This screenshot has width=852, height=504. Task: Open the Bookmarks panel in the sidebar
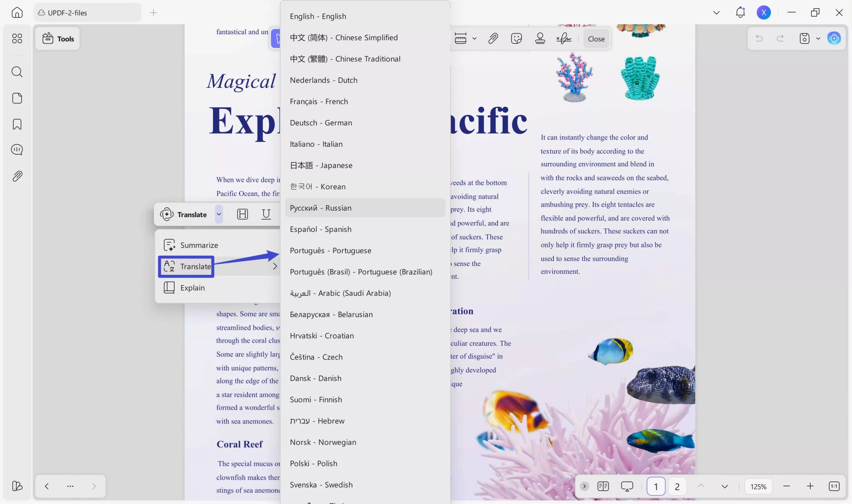click(x=17, y=125)
